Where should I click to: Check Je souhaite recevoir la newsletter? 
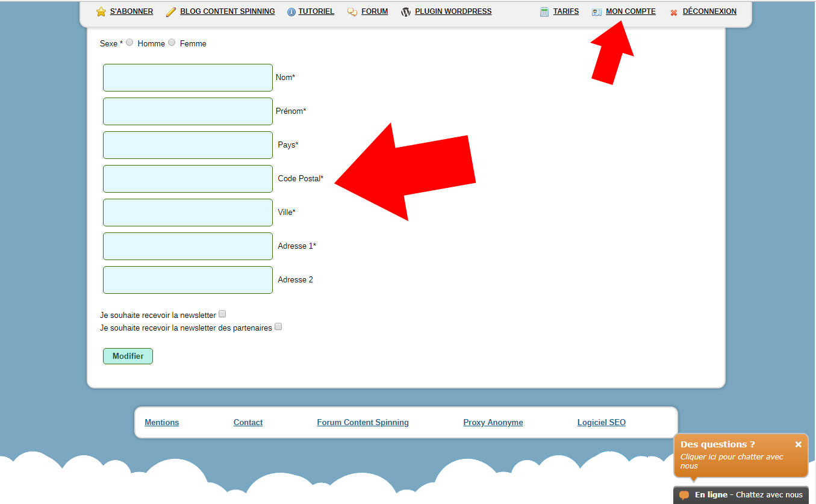[x=222, y=314]
